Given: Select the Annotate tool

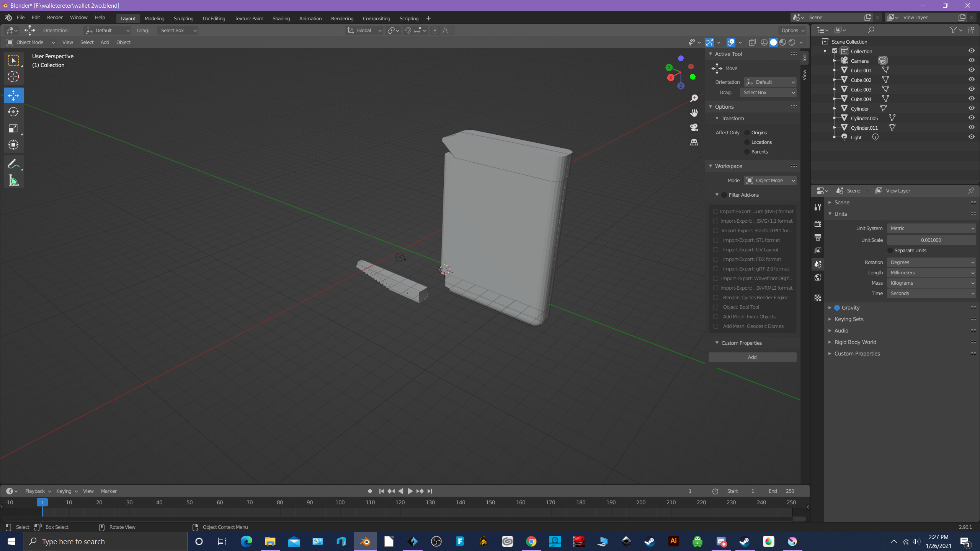Looking at the screenshot, I should tap(13, 164).
